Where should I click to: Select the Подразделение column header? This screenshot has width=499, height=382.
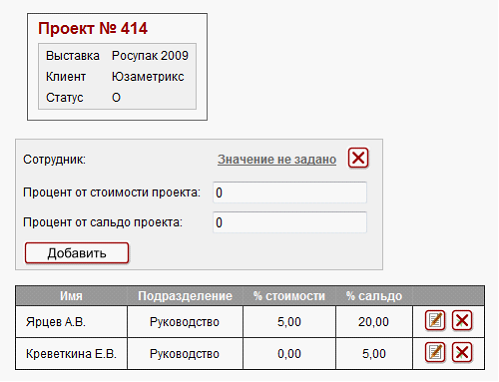(x=185, y=296)
